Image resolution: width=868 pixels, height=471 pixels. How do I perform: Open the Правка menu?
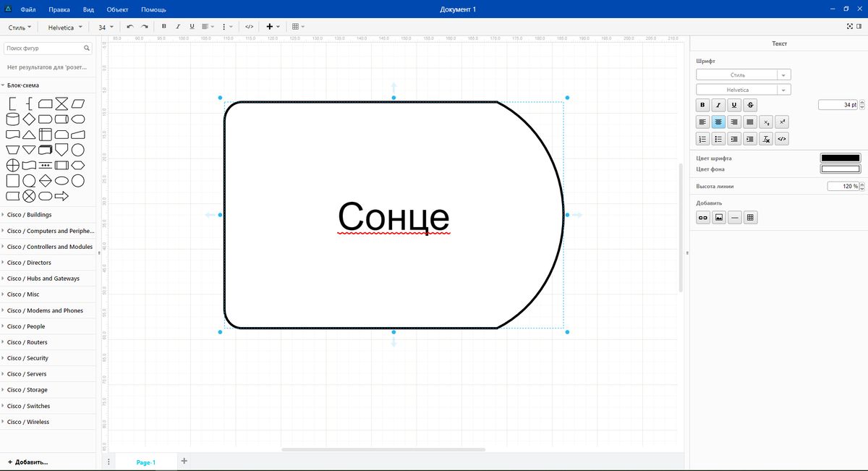tap(59, 9)
